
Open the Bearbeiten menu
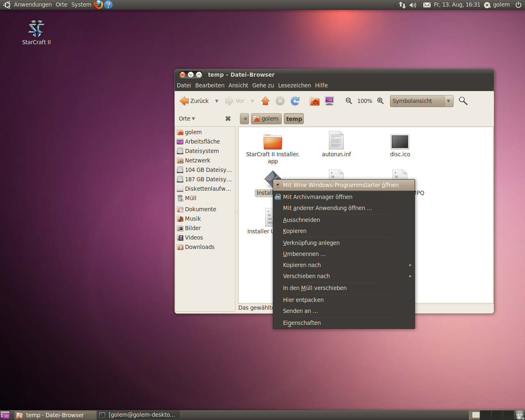[x=210, y=85]
